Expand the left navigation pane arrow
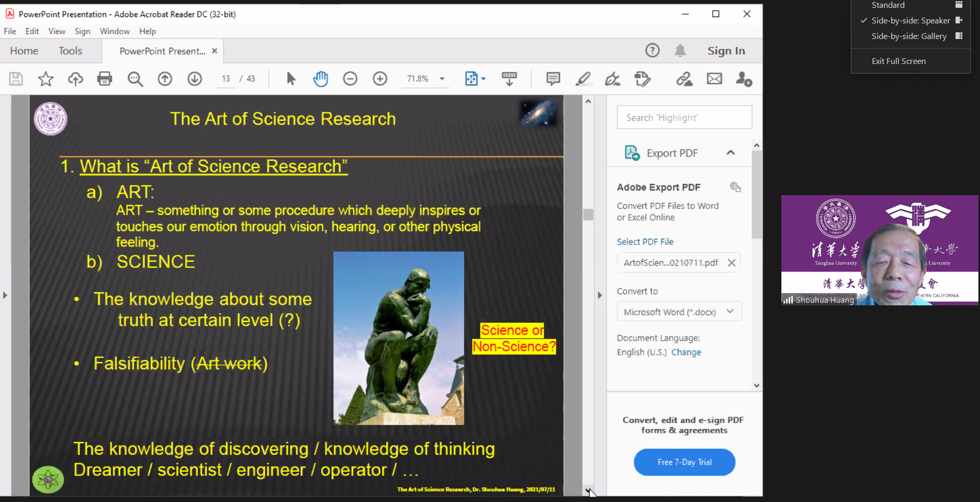The height and width of the screenshot is (502, 980). (x=5, y=295)
